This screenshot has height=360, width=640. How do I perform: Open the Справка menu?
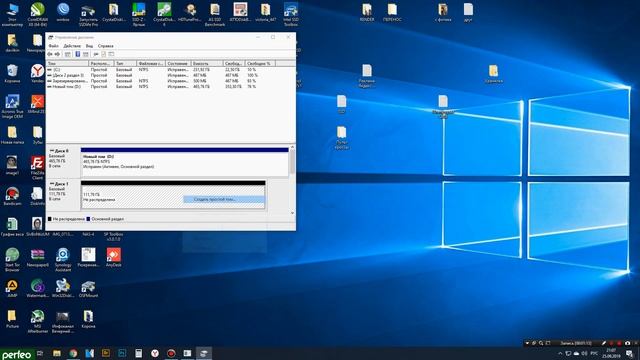[106, 46]
